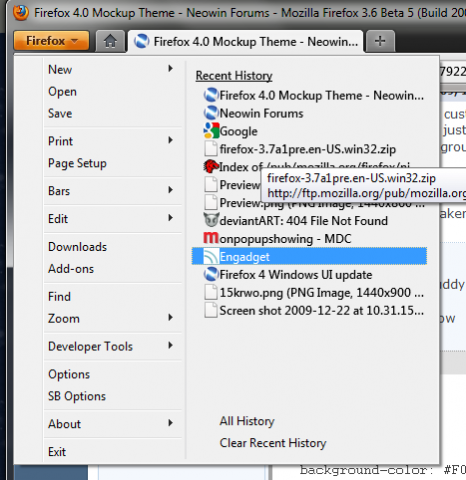The width and height of the screenshot is (466, 480).
Task: Open a new tab with plus button
Action: (x=380, y=41)
